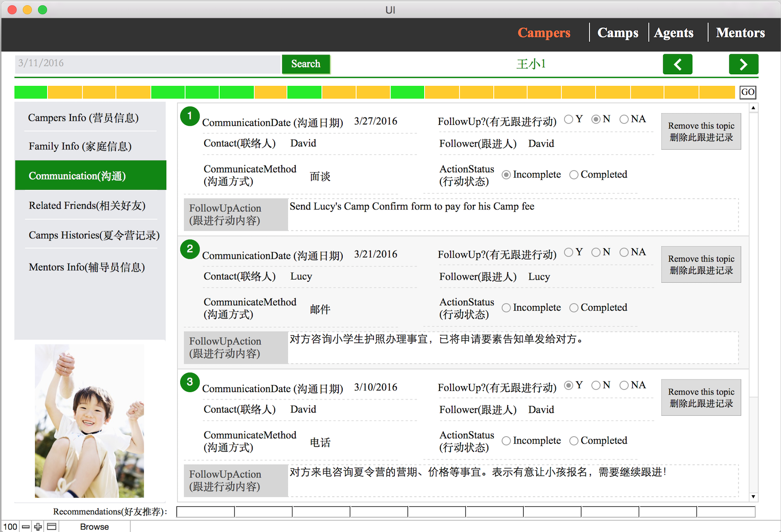
Task: Click the date search input field
Action: pyautogui.click(x=147, y=63)
